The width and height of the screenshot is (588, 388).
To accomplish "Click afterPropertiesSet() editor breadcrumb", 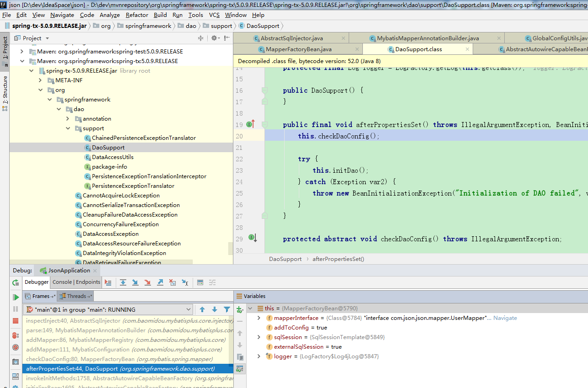I will 338,259.
